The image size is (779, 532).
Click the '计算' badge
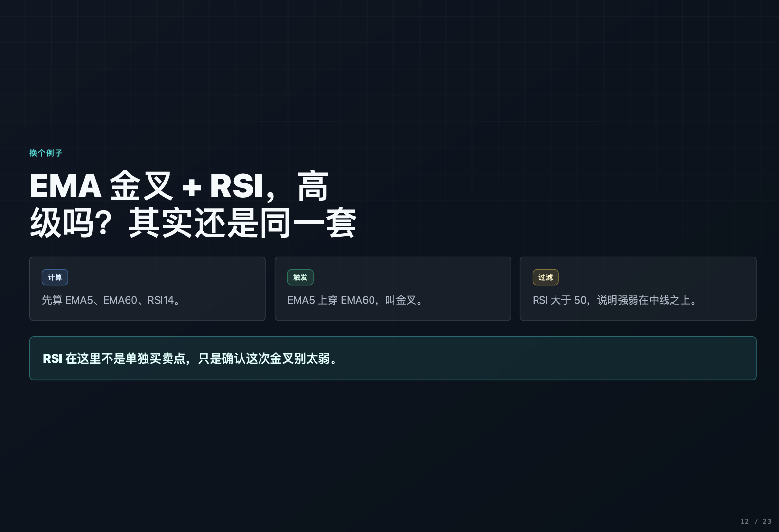click(55, 277)
